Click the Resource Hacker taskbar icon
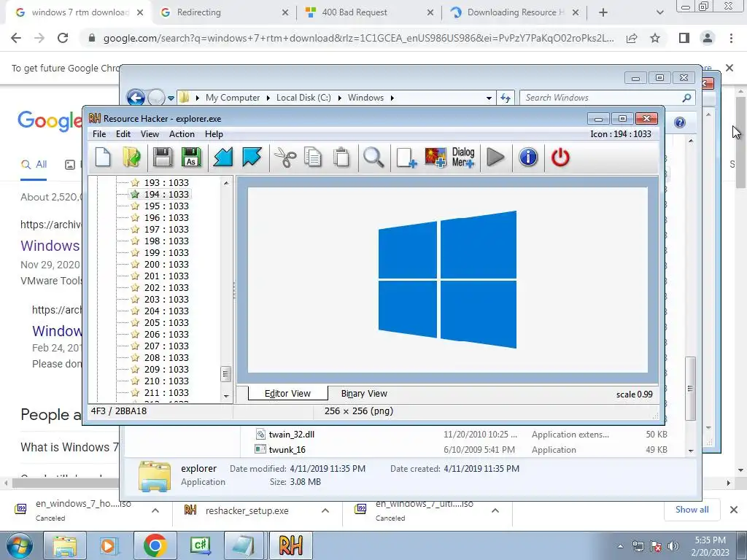747x560 pixels. click(x=290, y=545)
